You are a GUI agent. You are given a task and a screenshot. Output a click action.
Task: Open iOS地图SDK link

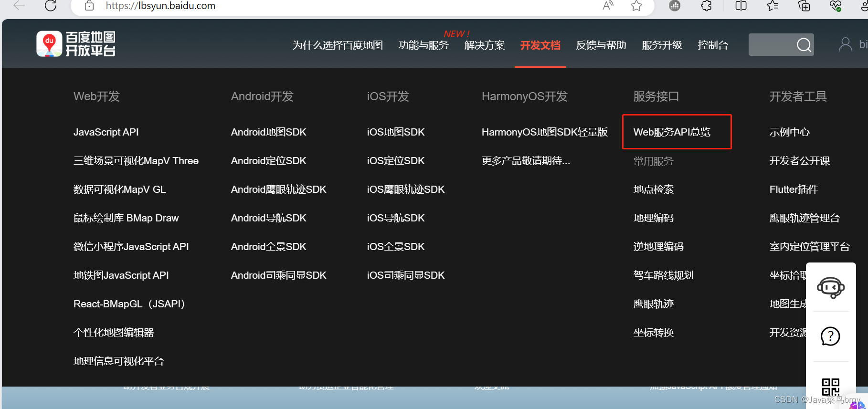[396, 132]
